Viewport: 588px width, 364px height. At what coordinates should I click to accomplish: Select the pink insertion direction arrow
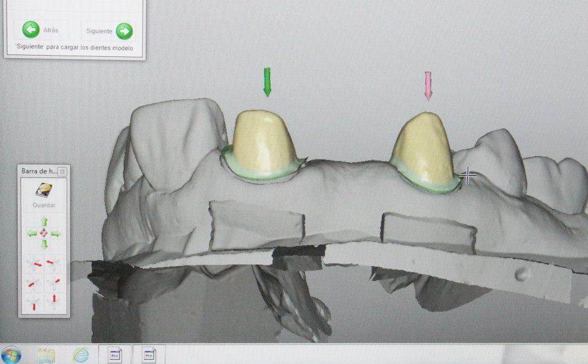(428, 86)
